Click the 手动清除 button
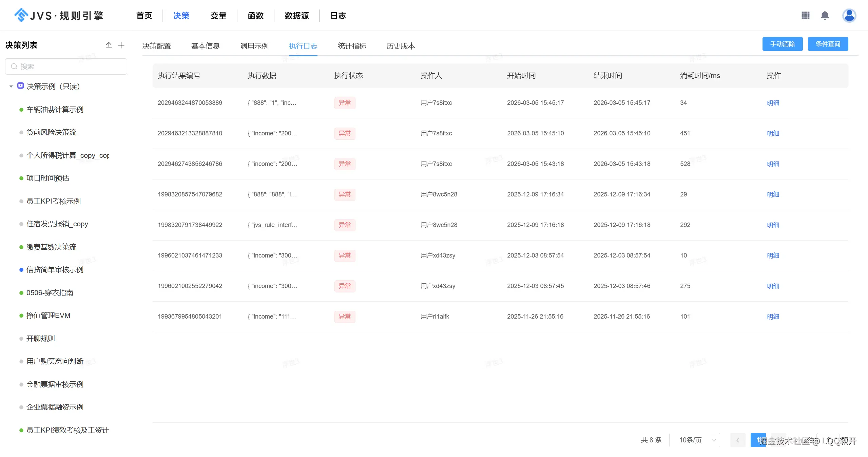 (x=782, y=44)
